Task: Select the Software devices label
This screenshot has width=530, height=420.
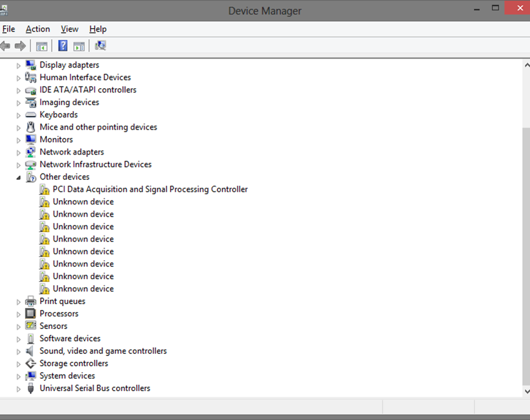Action: click(x=70, y=339)
